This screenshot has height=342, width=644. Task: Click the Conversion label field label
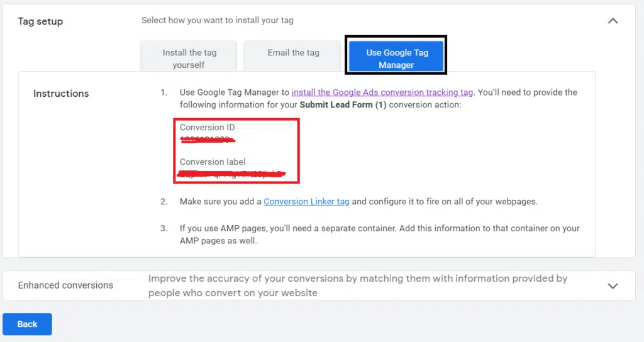pos(213,162)
